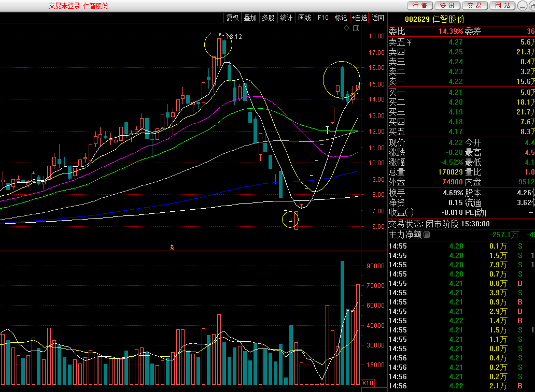The height and width of the screenshot is (392, 535).
Task: Click the 换手 4.69% value
Action: click(x=453, y=193)
